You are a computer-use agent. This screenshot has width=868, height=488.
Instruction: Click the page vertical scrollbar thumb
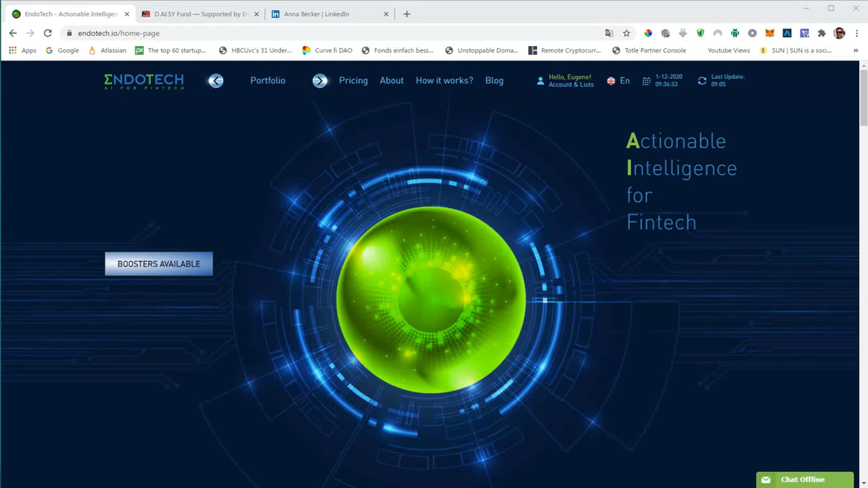pyautogui.click(x=864, y=98)
